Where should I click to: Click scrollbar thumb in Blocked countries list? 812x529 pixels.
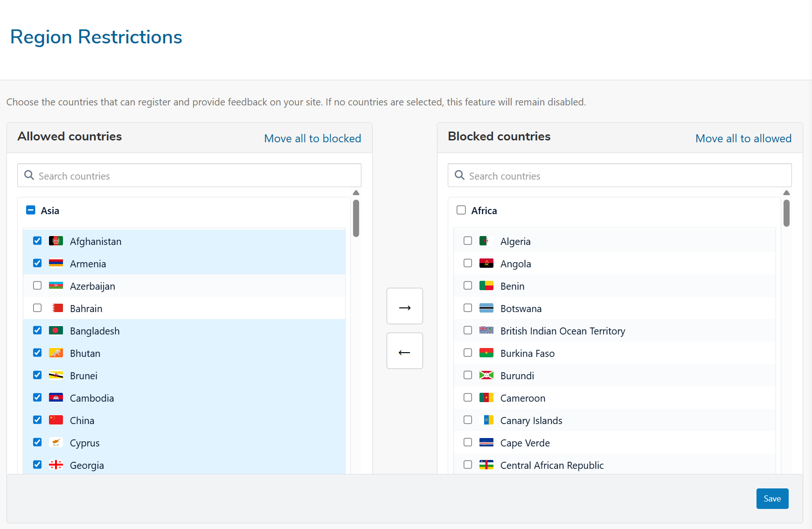point(786,213)
